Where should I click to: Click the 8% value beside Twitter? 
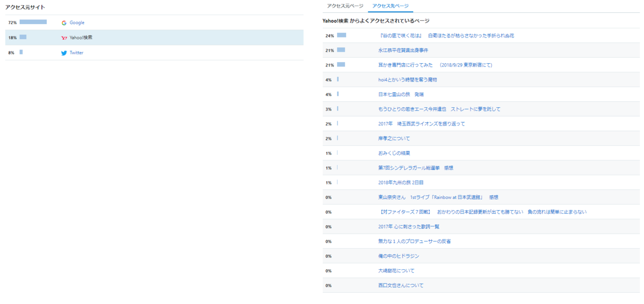(11, 53)
